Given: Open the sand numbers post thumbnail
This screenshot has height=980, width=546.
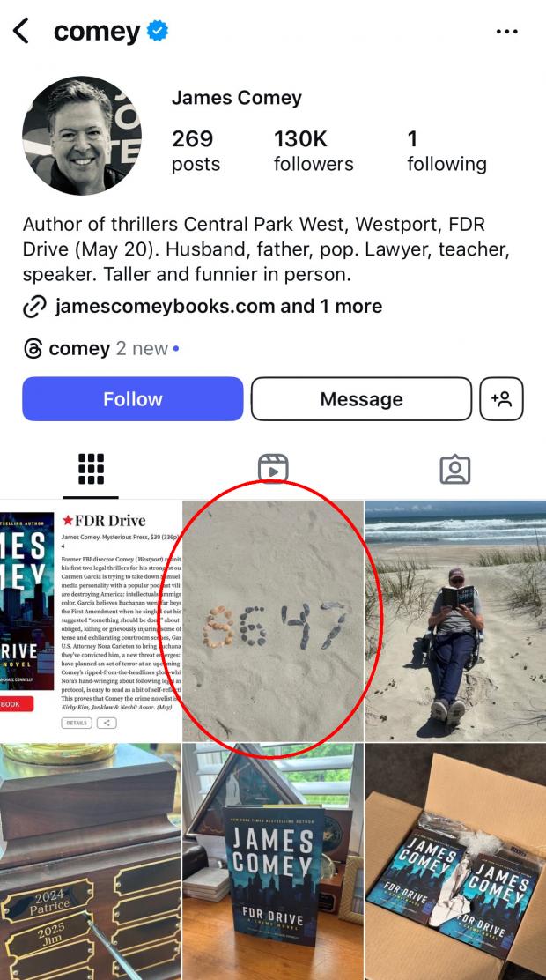Looking at the screenshot, I should 273,621.
